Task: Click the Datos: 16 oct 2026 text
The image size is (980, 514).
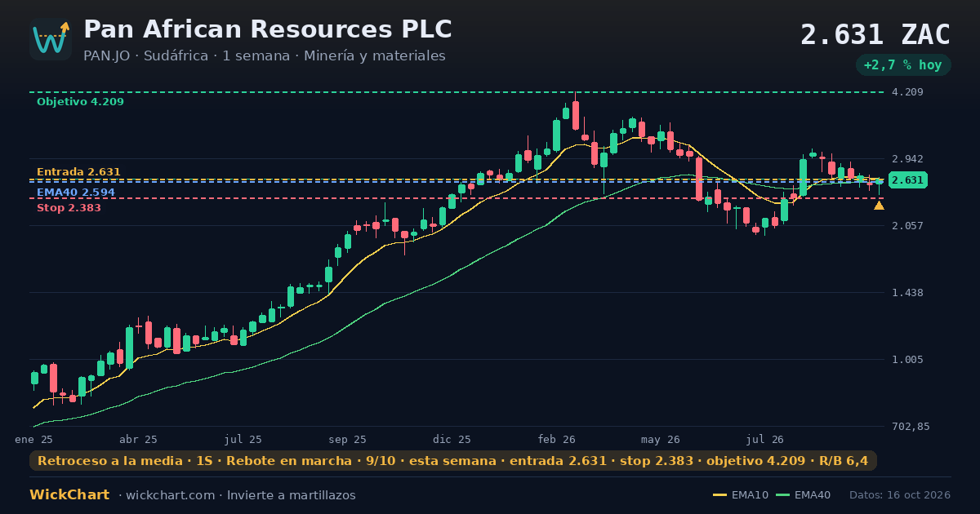Action: pos(900,495)
